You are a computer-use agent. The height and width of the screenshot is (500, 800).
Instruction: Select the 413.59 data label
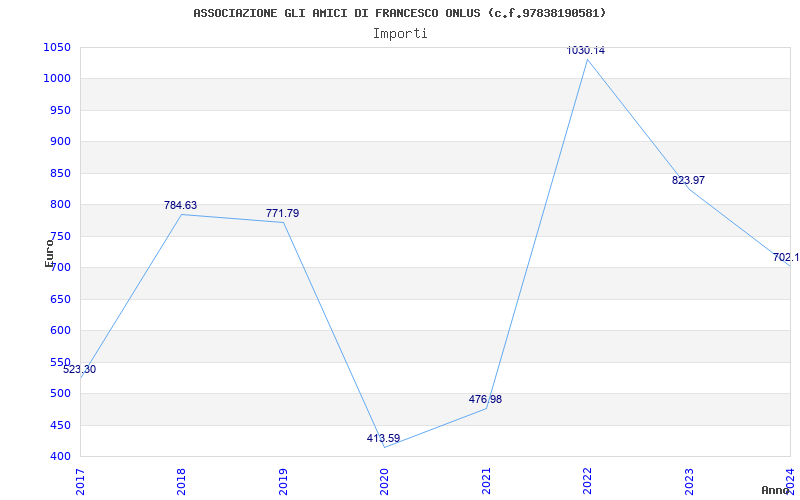coord(383,438)
